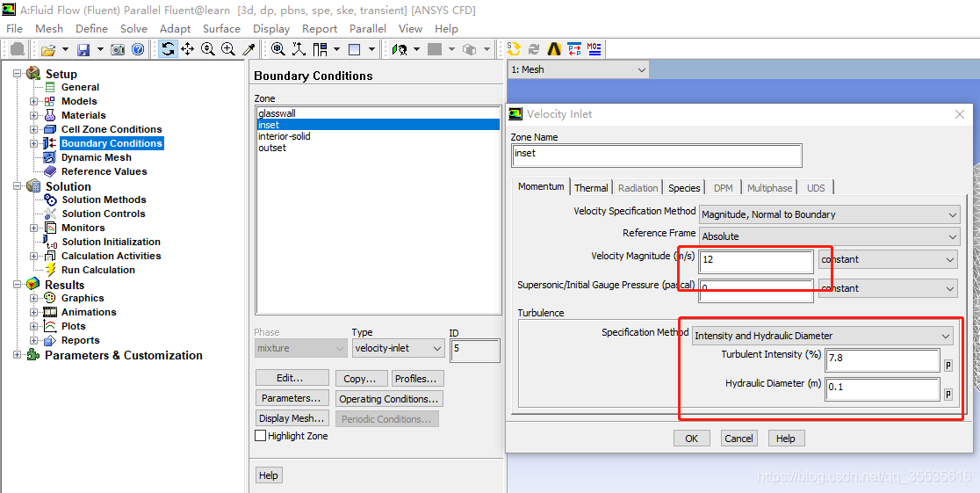Click the graphics window display options icon
The height and width of the screenshot is (493, 980).
355,49
